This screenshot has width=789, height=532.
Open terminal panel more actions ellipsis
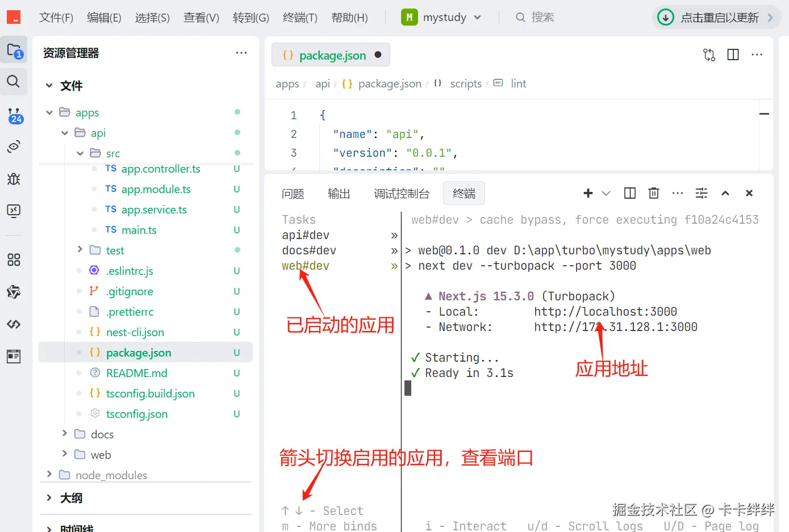tap(678, 193)
